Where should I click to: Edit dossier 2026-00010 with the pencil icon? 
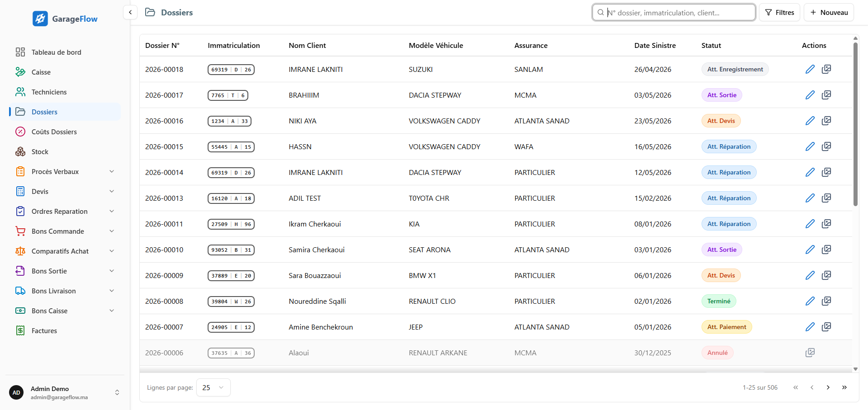pyautogui.click(x=810, y=250)
